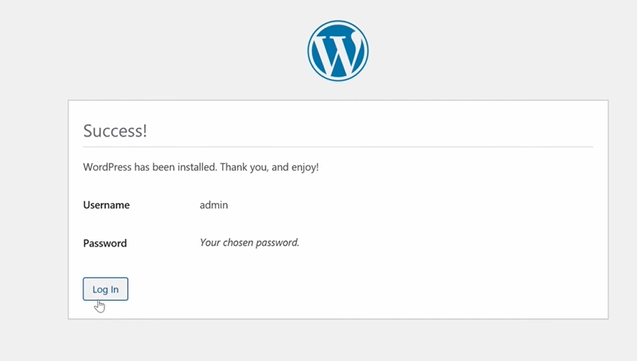Select the admin username value

[x=214, y=205]
